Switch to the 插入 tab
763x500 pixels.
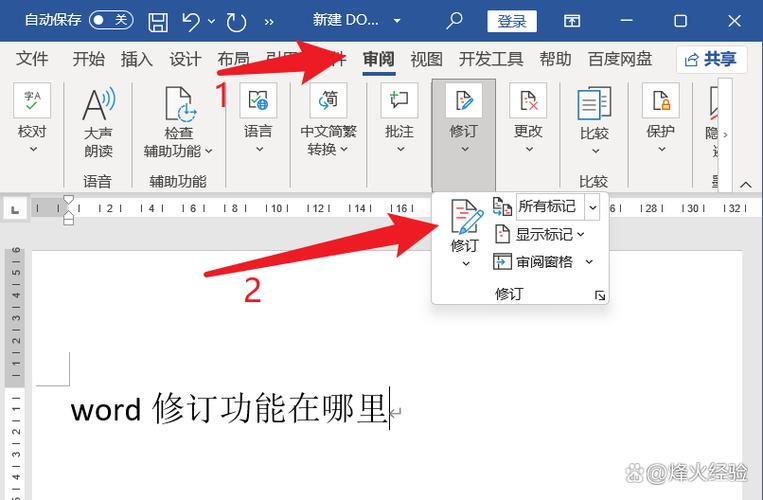click(137, 59)
